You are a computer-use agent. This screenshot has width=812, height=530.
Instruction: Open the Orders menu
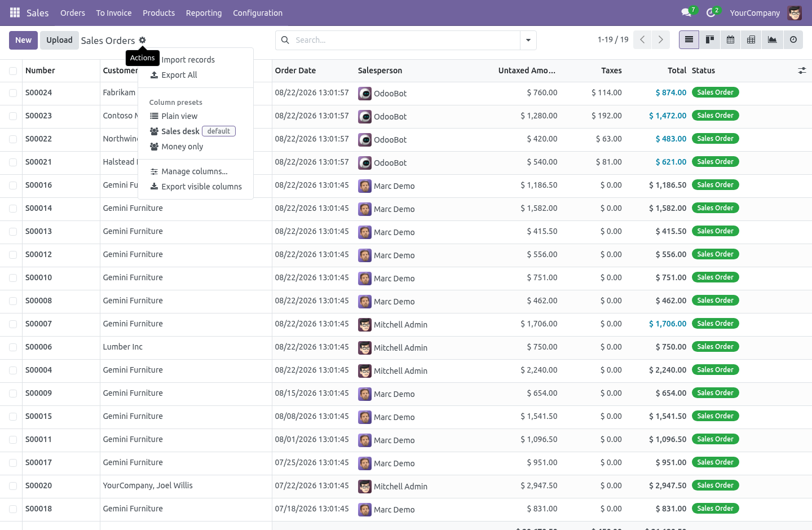coord(73,13)
